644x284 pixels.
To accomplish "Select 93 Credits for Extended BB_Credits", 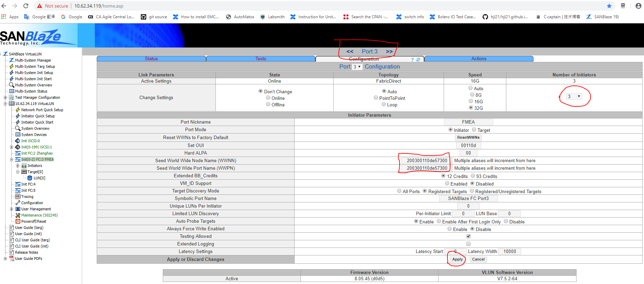I will click(473, 176).
